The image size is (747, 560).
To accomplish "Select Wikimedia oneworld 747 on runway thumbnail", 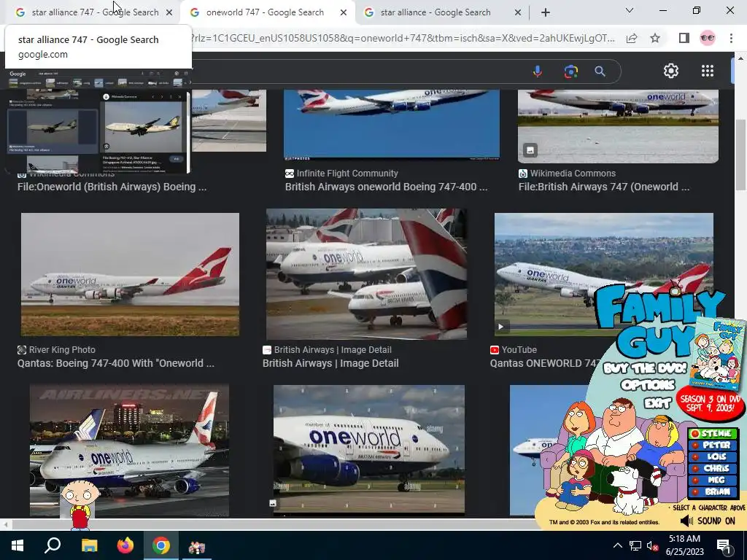I will (x=618, y=125).
